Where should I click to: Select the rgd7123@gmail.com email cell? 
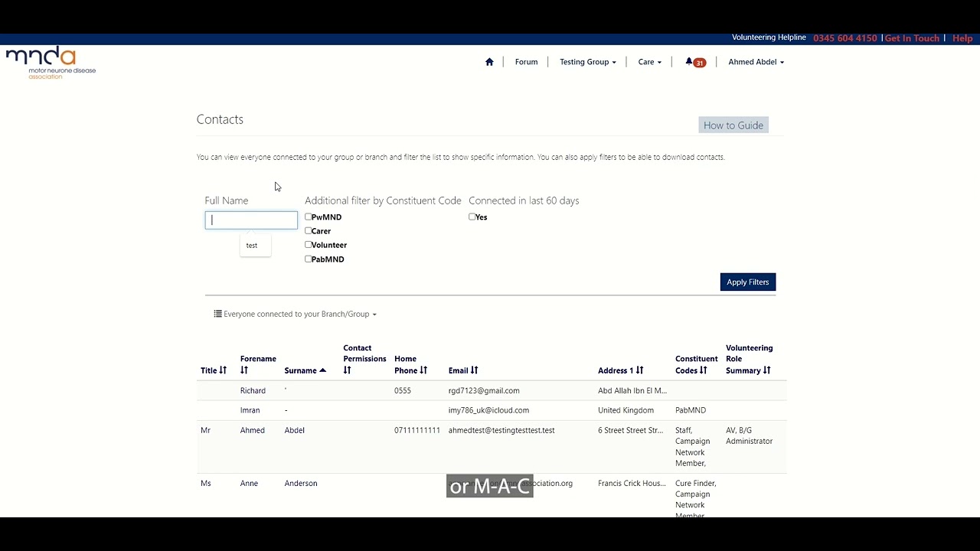[x=484, y=390]
